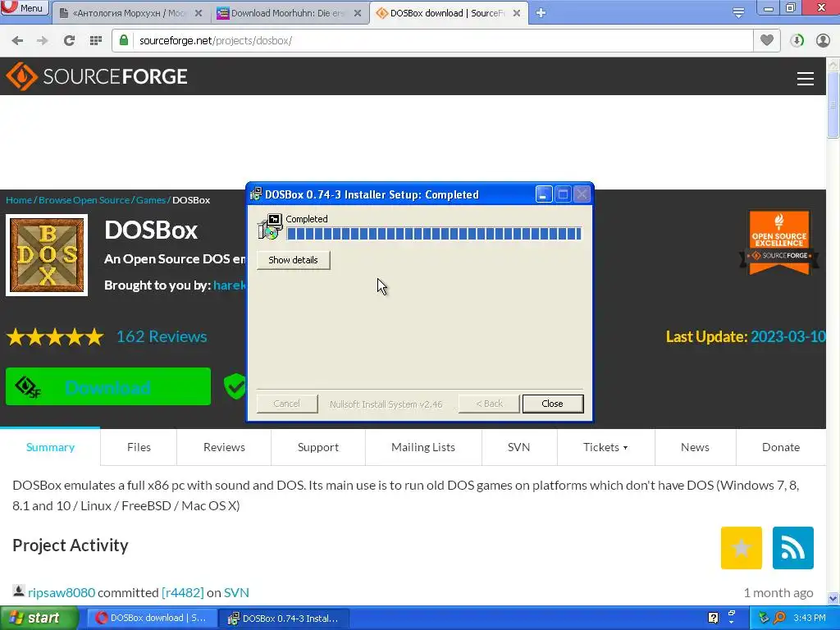Screen dimensions: 840x630
Task: Open the SourceForge hamburger menu
Action: 805,79
